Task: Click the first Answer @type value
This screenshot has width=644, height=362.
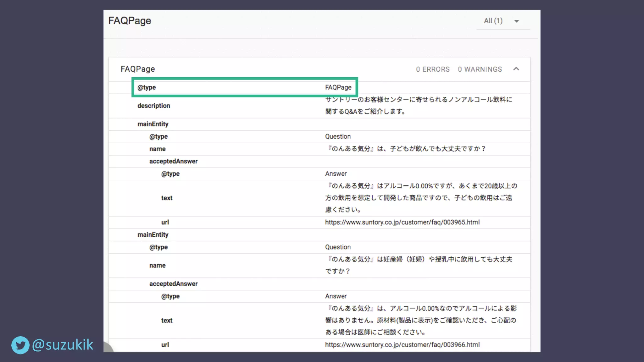Action: coord(336,173)
